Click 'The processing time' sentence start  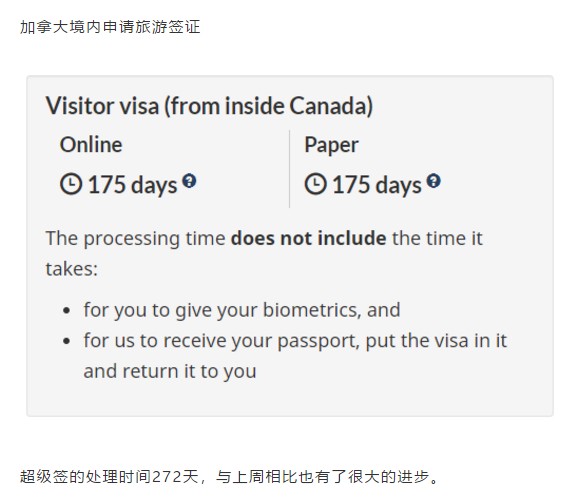(x=136, y=239)
